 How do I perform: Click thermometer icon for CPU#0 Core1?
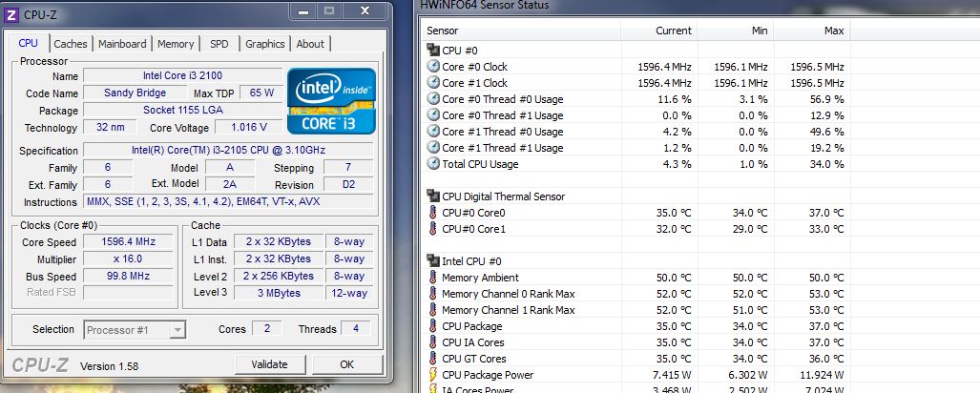coord(433,229)
